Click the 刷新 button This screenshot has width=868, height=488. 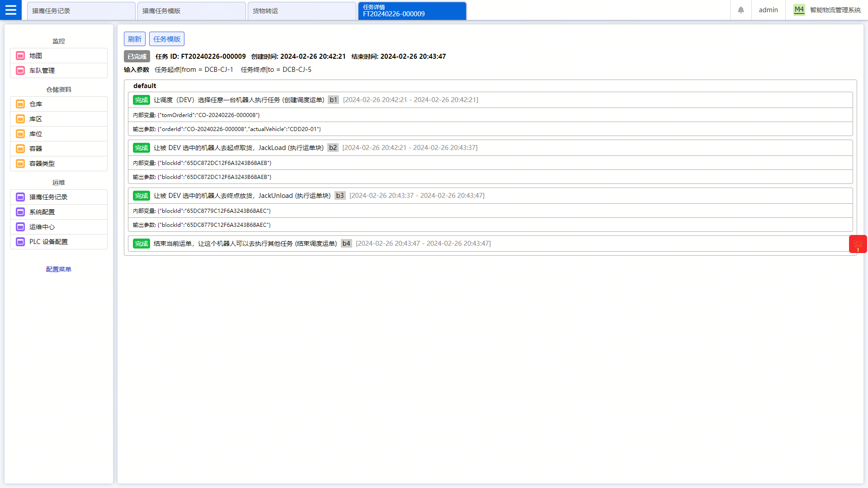(x=135, y=39)
